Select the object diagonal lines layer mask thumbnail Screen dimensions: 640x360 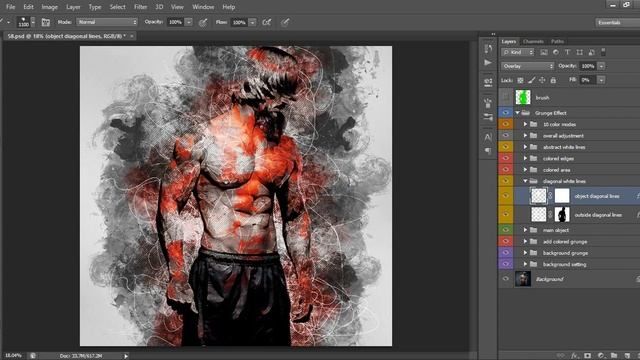pyautogui.click(x=562, y=196)
